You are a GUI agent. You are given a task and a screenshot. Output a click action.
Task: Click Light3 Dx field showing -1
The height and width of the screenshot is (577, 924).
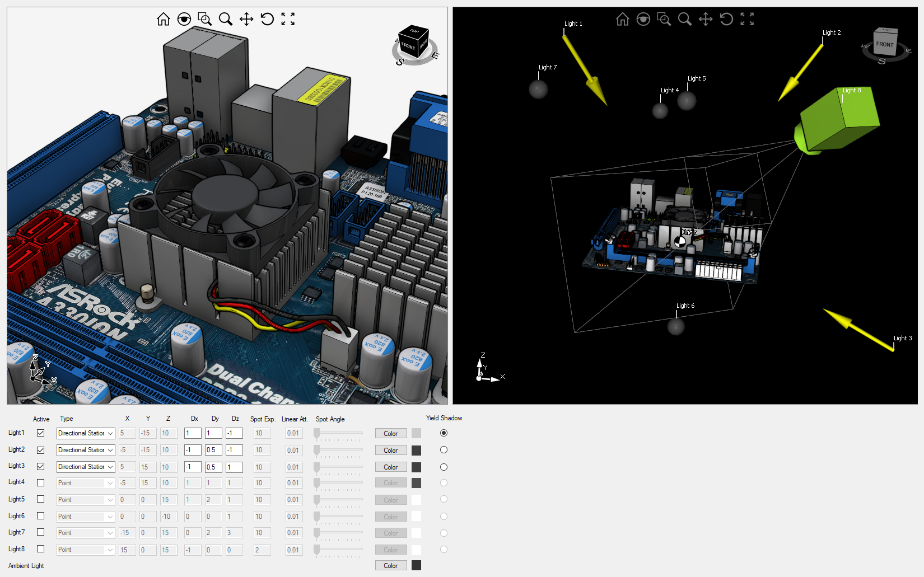click(x=193, y=467)
